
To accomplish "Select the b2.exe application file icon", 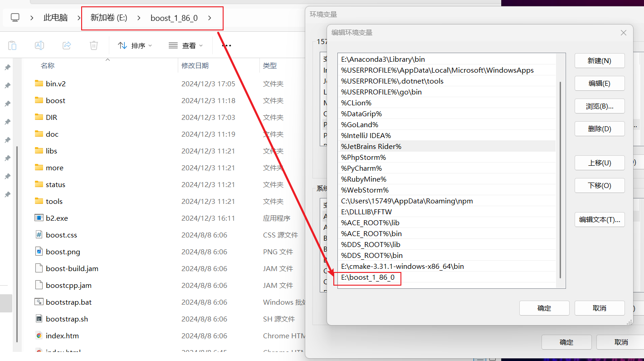I will click(39, 218).
